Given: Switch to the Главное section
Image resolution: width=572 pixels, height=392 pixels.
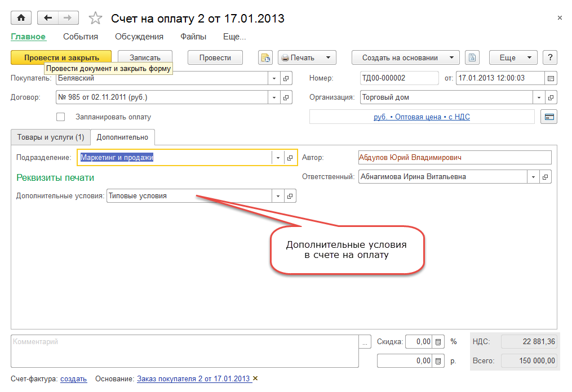Looking at the screenshot, I should click(28, 37).
